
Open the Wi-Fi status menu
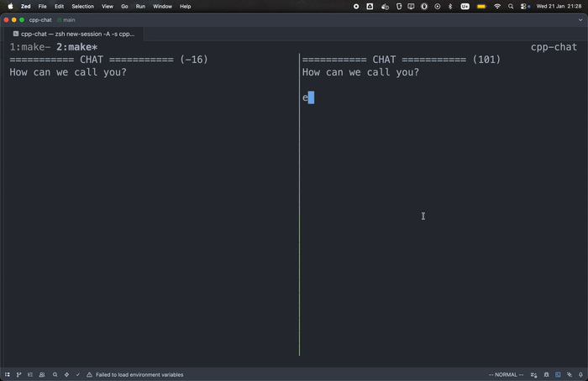click(x=497, y=7)
